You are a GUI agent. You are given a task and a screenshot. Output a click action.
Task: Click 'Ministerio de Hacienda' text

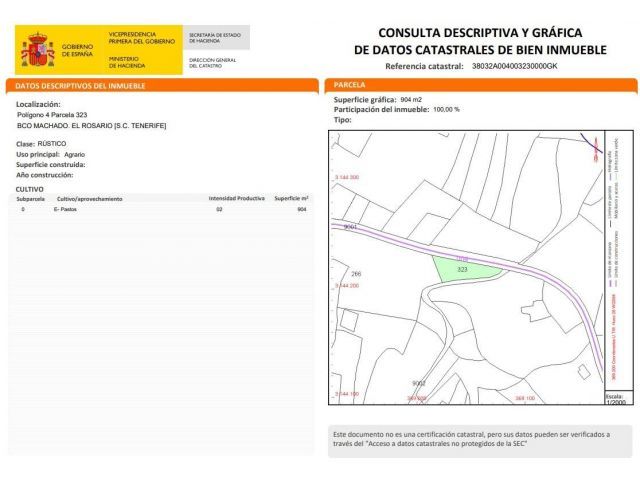pyautogui.click(x=127, y=62)
